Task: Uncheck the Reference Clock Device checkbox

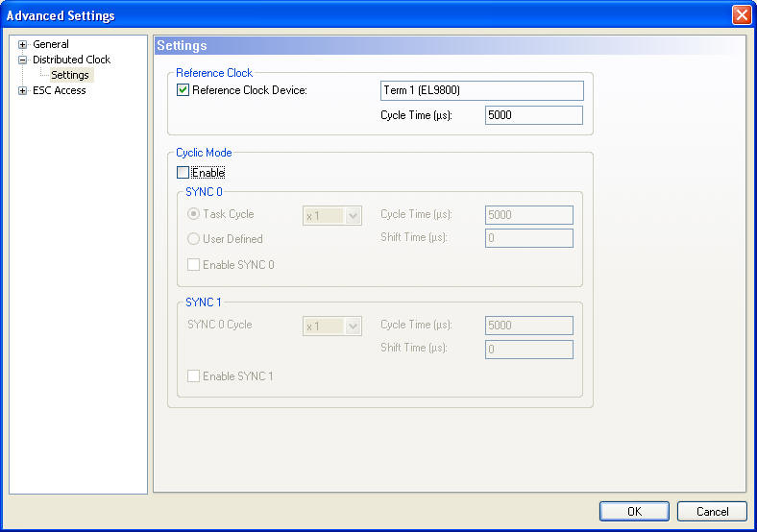Action: pos(183,90)
